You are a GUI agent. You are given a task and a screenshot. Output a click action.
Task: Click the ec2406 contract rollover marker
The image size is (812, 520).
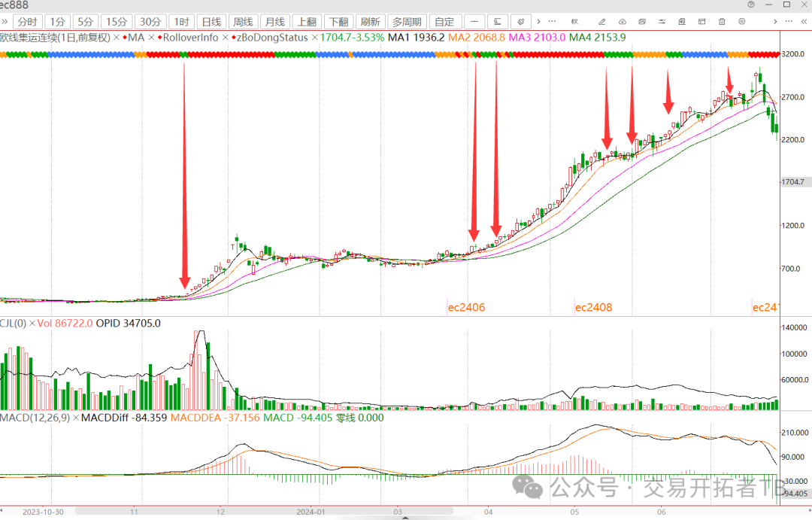pyautogui.click(x=467, y=308)
